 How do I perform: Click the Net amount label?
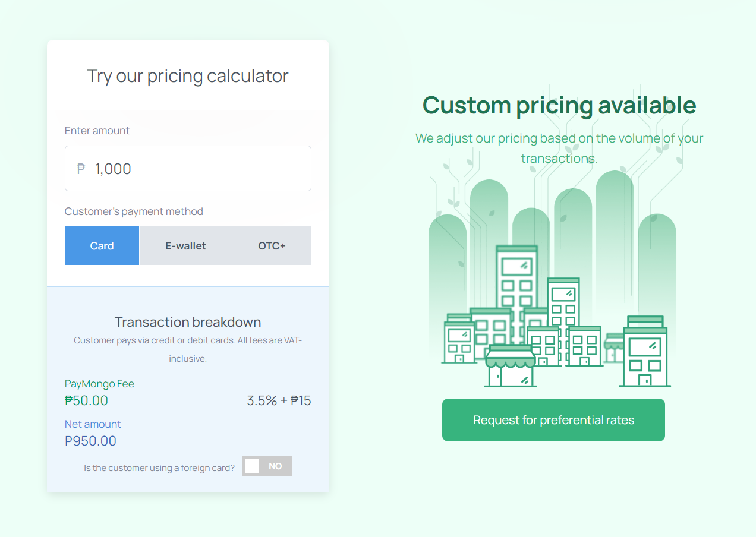click(x=93, y=424)
